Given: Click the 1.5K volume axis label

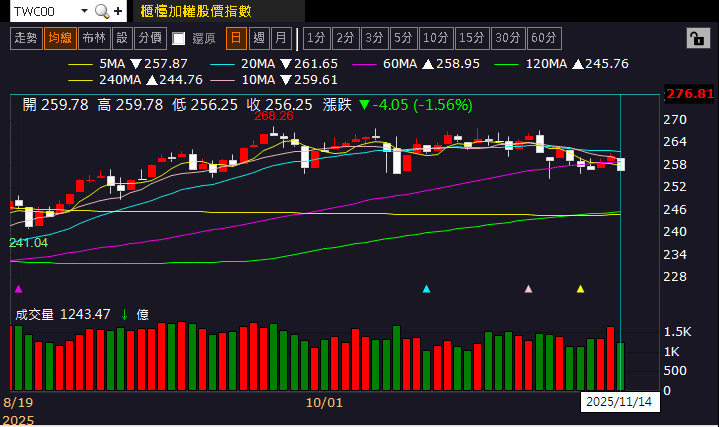Looking at the screenshot, I should coord(677,332).
